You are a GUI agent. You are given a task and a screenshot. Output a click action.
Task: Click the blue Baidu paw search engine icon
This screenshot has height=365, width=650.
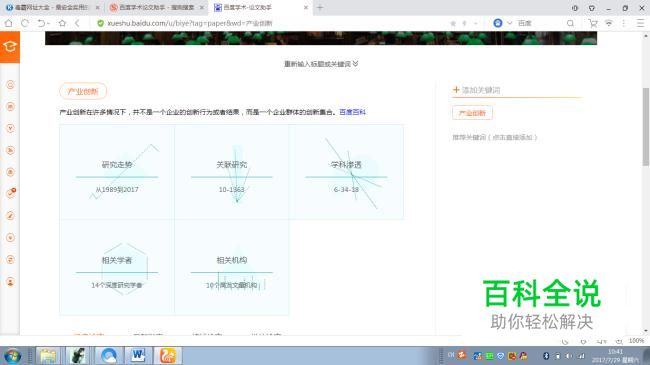pyautogui.click(x=498, y=23)
